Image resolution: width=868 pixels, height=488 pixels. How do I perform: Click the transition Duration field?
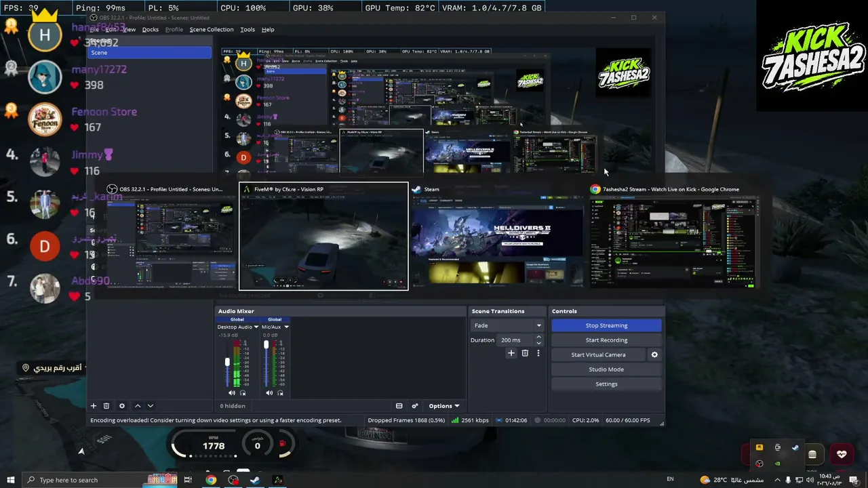(x=516, y=340)
